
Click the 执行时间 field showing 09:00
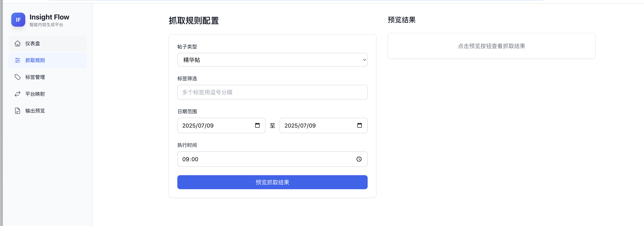[x=272, y=159]
